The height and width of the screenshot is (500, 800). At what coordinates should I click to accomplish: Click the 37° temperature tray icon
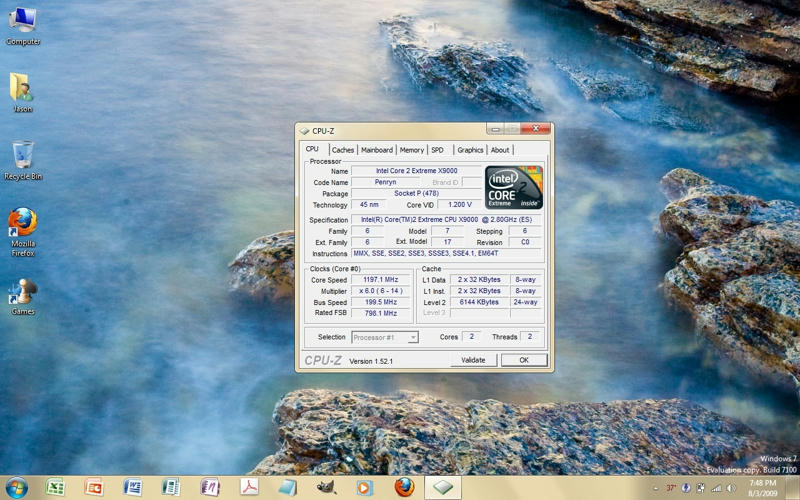click(x=671, y=488)
